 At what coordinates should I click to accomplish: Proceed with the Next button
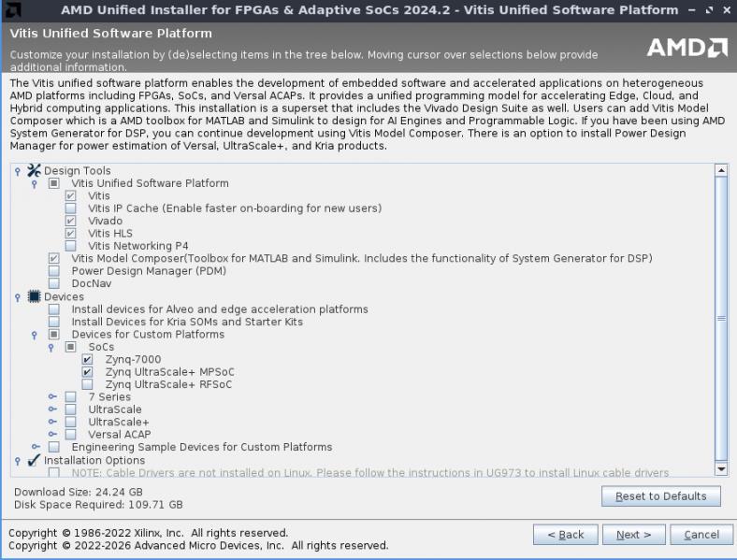633,535
